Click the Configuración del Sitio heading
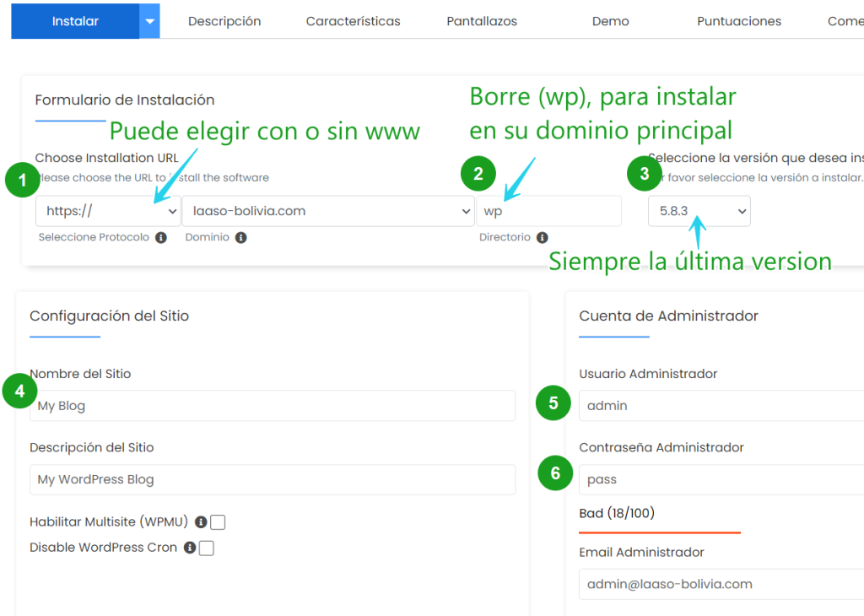The height and width of the screenshot is (616, 864). (x=109, y=316)
